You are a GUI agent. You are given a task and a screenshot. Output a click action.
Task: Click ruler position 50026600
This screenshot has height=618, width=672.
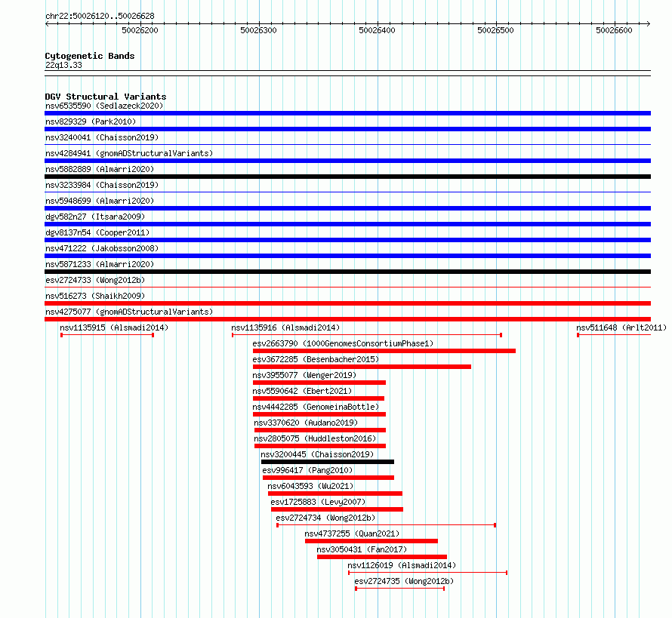coord(614,30)
